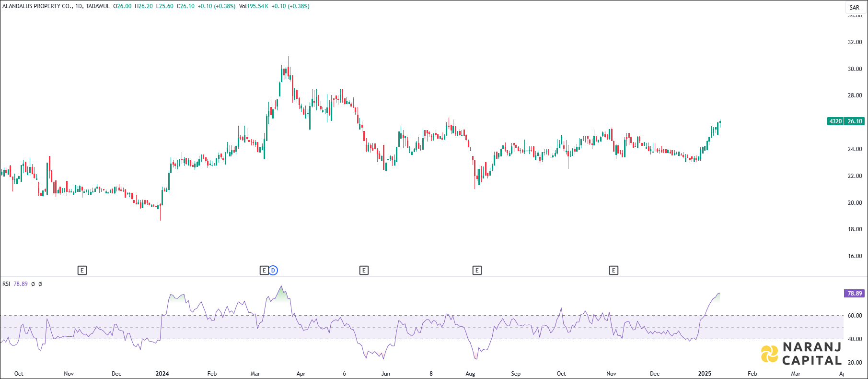Click the 22.00 price scale label
868x379 pixels.
[855, 176]
